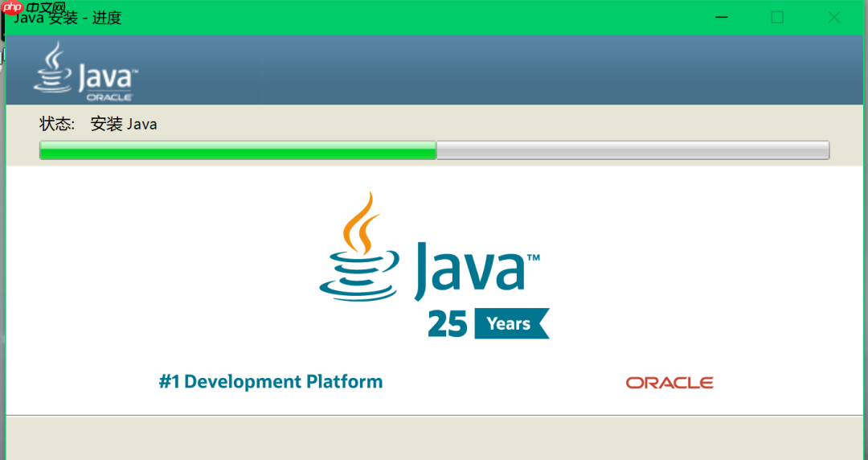Screen dimensions: 868x460
Task: Click the grey unfilled portion of progress bar
Action: click(633, 150)
